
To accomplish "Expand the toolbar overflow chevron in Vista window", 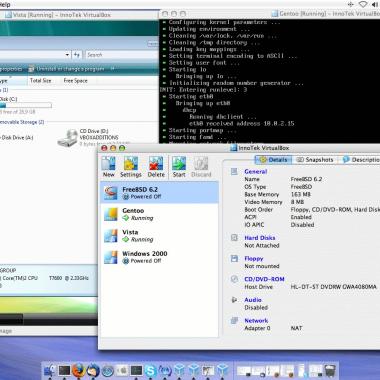I will tap(112, 69).
